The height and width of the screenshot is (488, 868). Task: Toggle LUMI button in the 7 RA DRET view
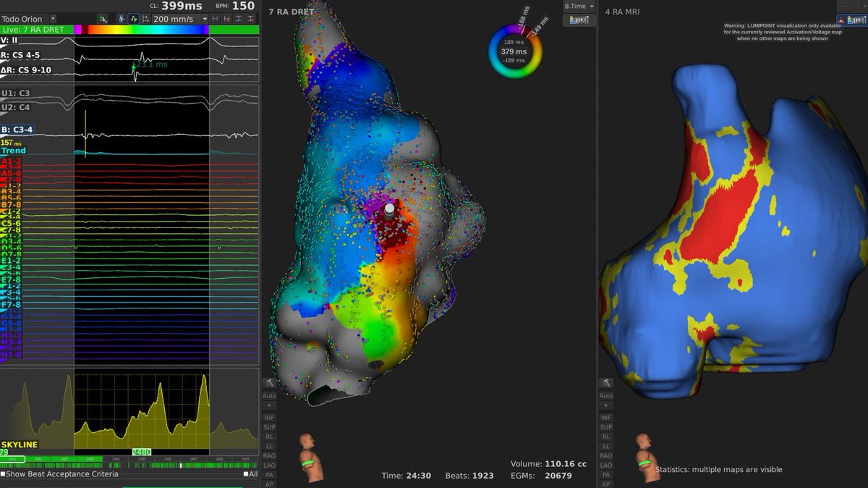(579, 20)
